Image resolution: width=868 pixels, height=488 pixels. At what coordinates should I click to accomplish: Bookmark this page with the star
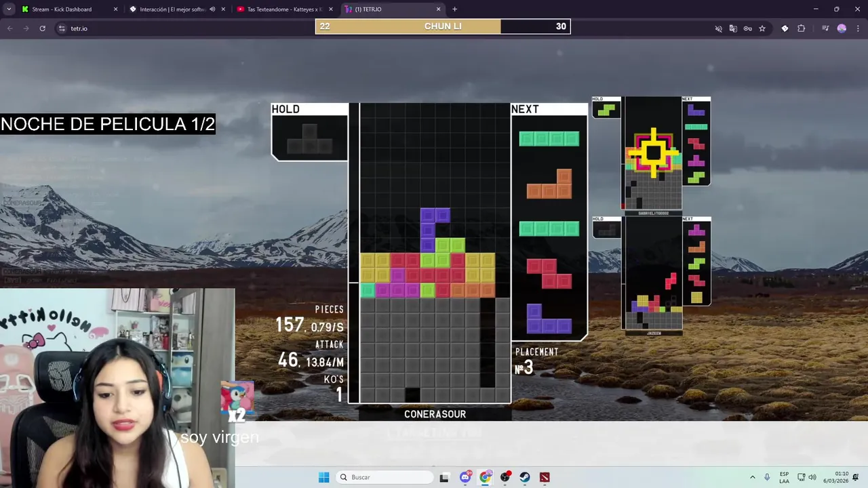(762, 28)
